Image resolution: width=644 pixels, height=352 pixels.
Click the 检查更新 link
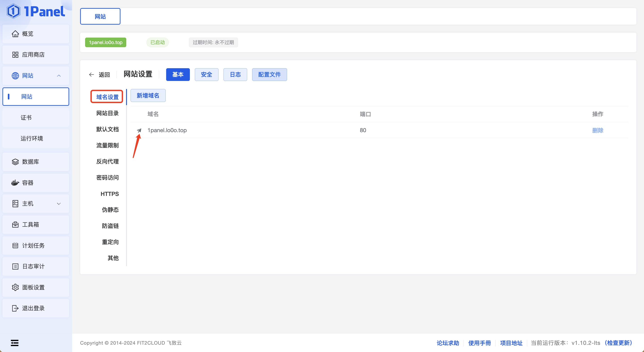tap(618, 343)
